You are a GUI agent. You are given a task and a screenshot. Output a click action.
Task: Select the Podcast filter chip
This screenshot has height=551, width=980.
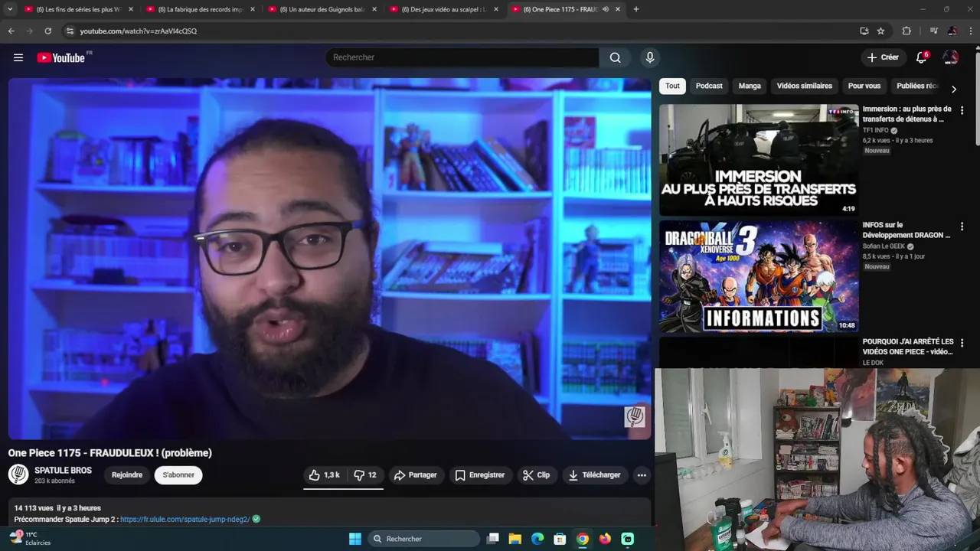(709, 86)
